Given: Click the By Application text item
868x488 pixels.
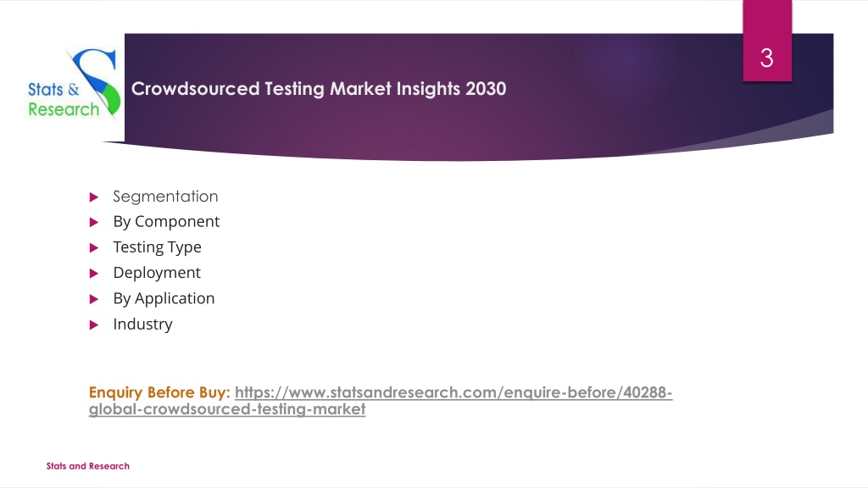Looking at the screenshot, I should pyautogui.click(x=164, y=299).
